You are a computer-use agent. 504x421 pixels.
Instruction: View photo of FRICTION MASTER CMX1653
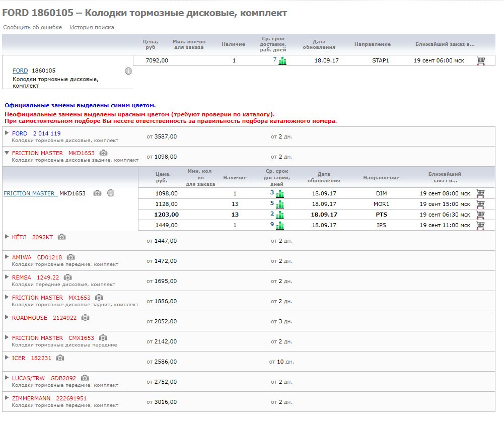103,338
